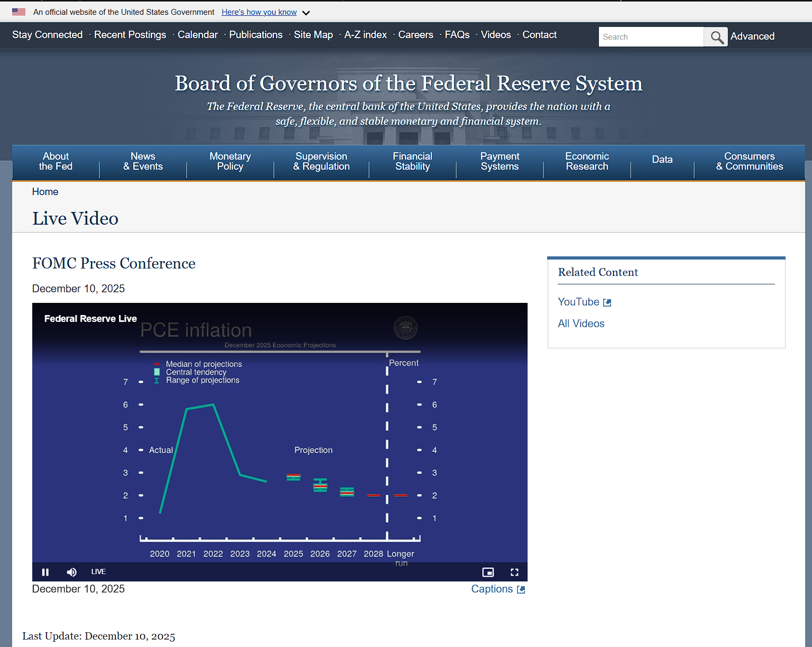Visit the Site Map page
Screen dimensions: 812x647
[313, 35]
